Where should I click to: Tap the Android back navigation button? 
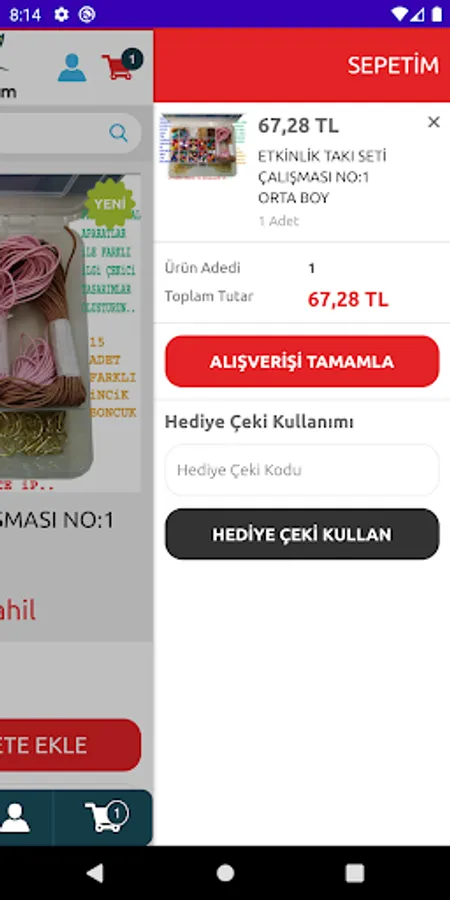(x=95, y=873)
